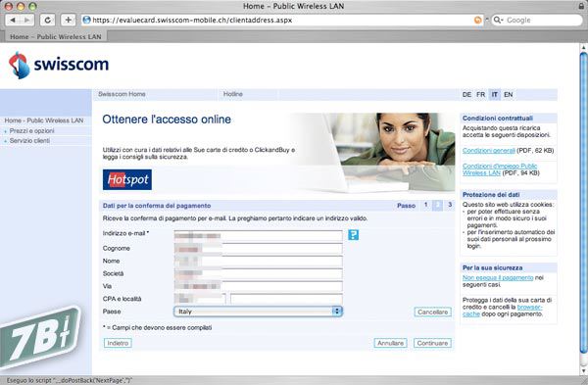Screen dimensions: 588x385
Task: Switch language to EN
Action: 508,94
